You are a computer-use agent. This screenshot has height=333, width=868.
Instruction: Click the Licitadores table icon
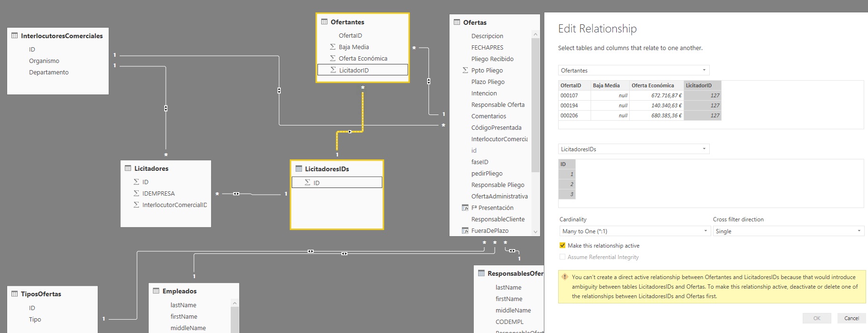[128, 168]
